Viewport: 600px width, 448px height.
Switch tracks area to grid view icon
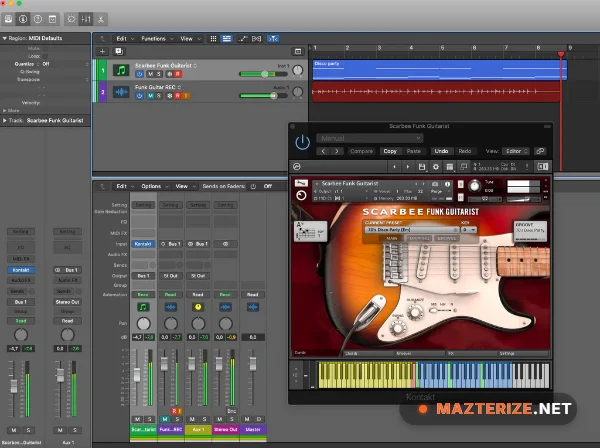[x=213, y=39]
